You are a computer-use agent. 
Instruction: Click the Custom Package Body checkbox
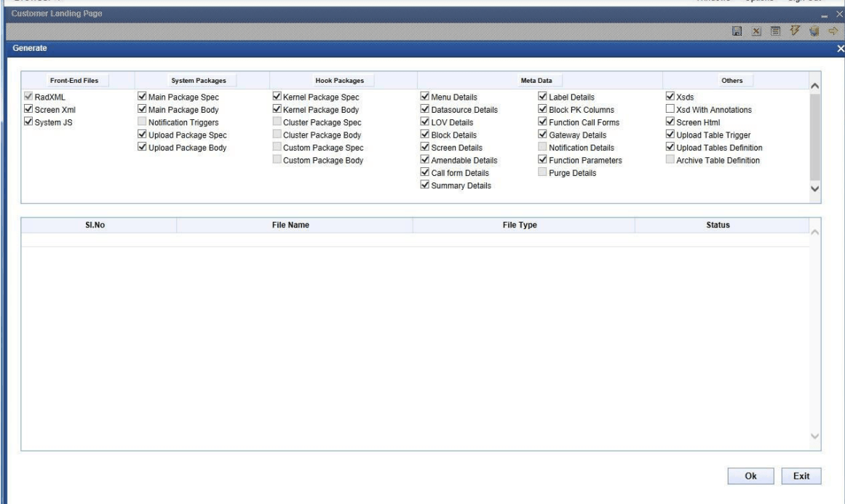277,159
